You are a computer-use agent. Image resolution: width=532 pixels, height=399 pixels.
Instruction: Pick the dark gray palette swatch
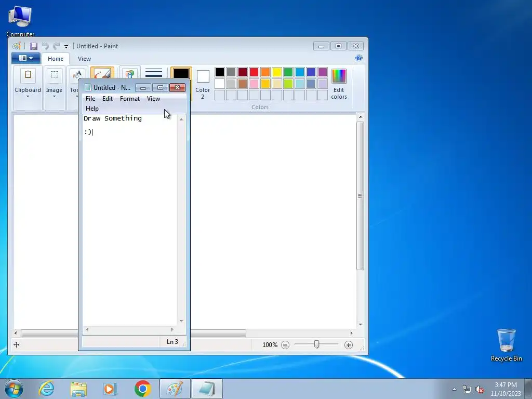click(231, 72)
